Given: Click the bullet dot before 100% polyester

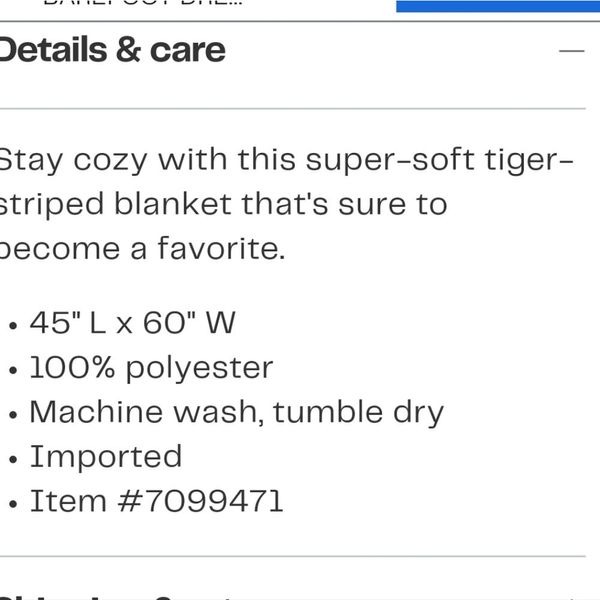Looking at the screenshot, I should point(13,370).
